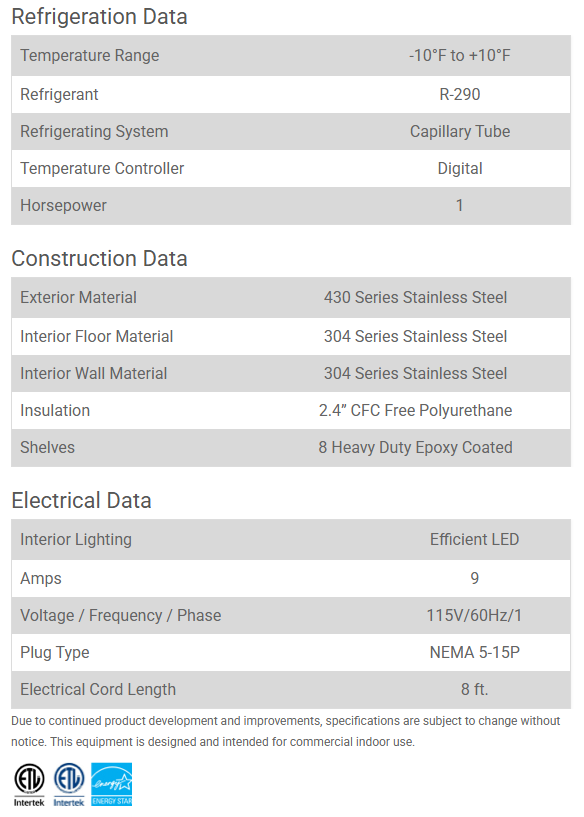
Task: Click the 430 Series Stainless Steel value
Action: pos(415,297)
